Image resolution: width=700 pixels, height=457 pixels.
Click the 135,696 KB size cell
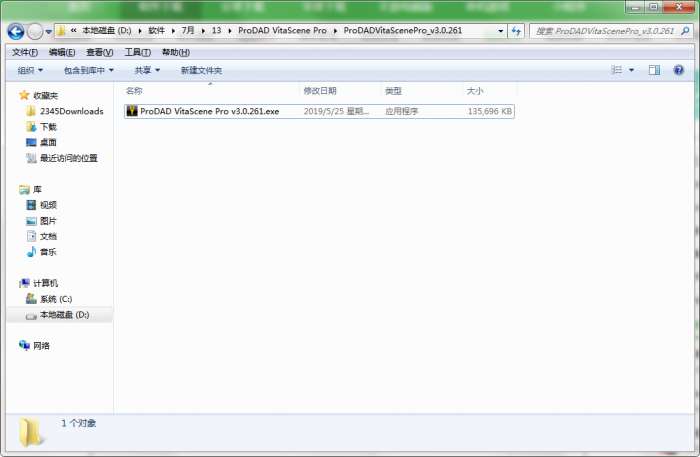pos(490,111)
